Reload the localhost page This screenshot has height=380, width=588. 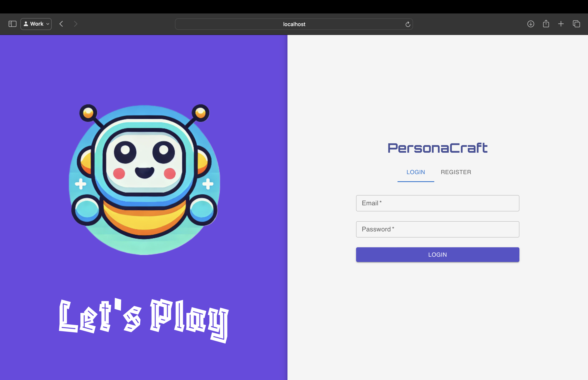408,24
